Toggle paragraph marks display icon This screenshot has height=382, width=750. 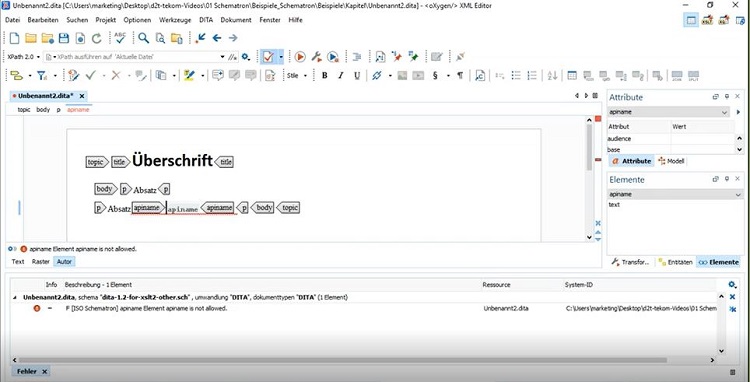460,76
